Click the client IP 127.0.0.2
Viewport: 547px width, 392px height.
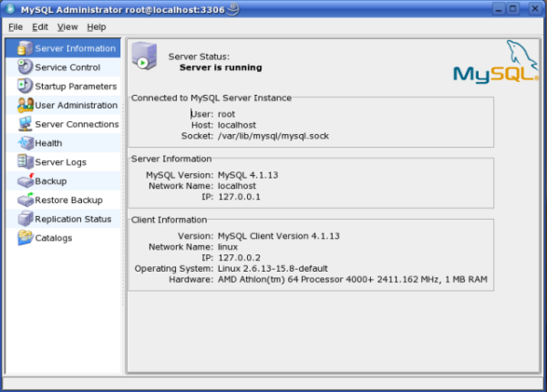tap(239, 258)
